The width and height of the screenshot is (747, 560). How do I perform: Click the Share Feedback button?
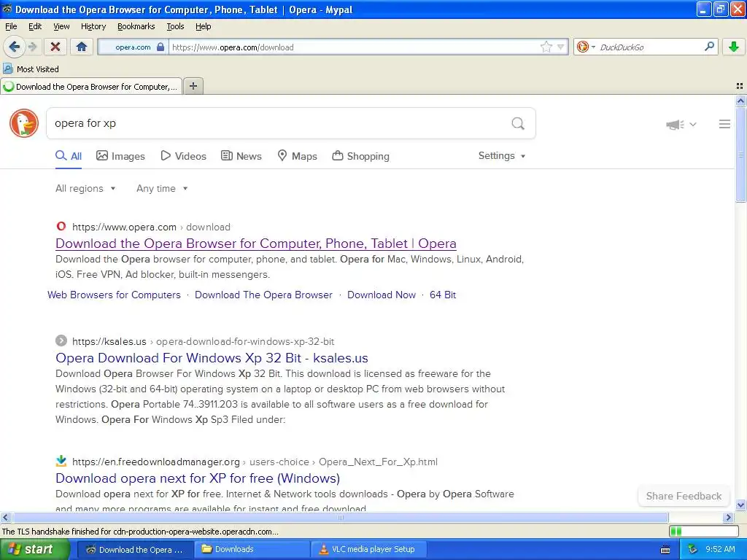(684, 496)
